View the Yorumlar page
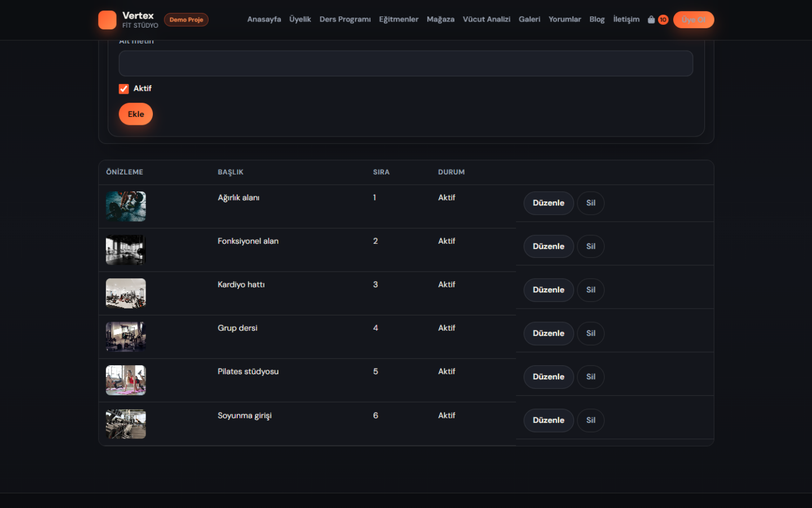 [564, 19]
